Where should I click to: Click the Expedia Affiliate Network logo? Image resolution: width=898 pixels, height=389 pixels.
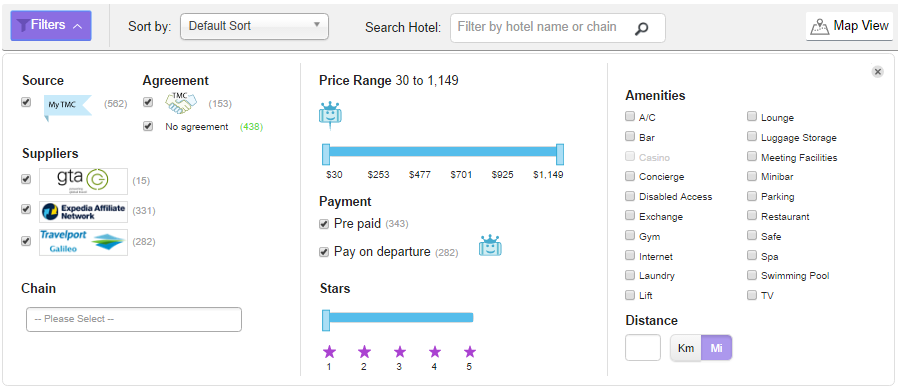tap(83, 211)
